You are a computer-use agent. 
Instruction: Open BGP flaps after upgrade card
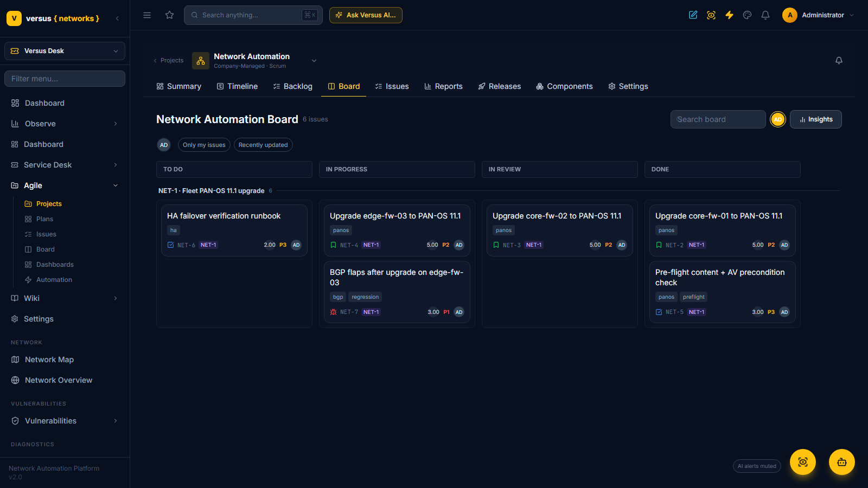[x=397, y=292]
